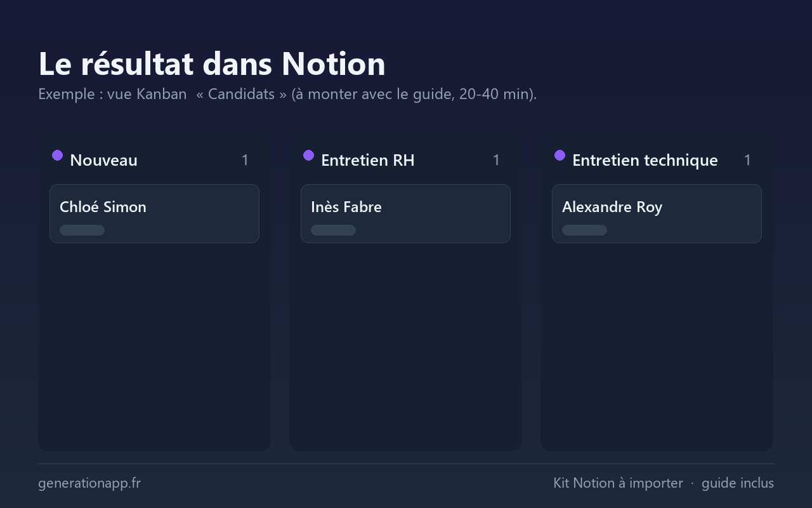Click the Le résultat dans Notion heading
The image size is (812, 508).
[x=212, y=63]
